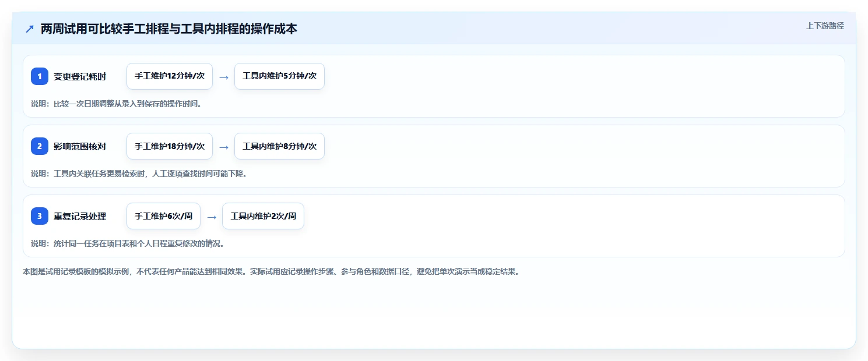Image resolution: width=868 pixels, height=361 pixels.
Task: Click the arrow after 手工维护12分钟/次
Action: (224, 77)
